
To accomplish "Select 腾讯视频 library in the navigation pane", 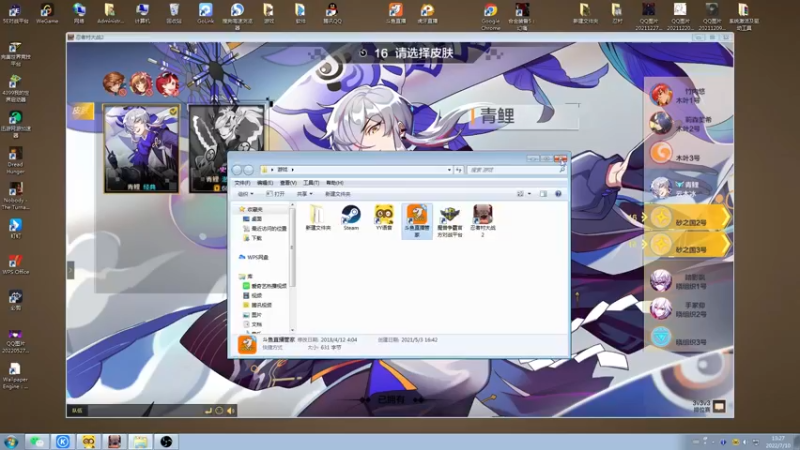I will pos(258,305).
